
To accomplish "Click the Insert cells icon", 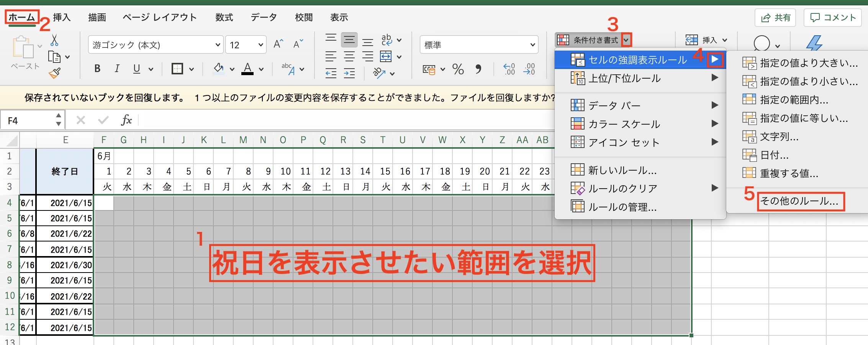I will tap(692, 40).
